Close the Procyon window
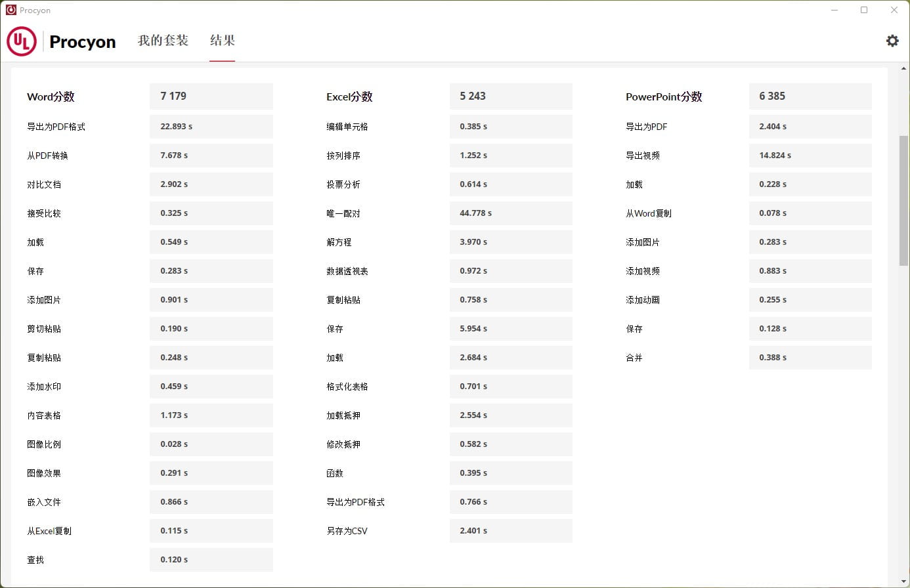This screenshot has height=588, width=910. (894, 10)
